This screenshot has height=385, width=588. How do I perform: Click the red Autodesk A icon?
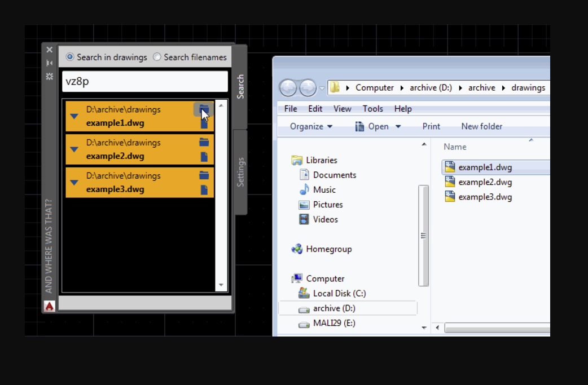(x=50, y=306)
